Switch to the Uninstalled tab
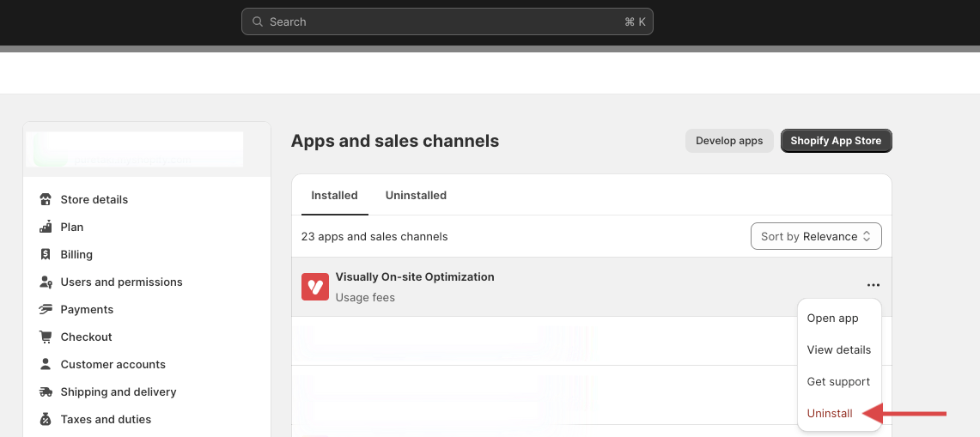 (x=417, y=195)
